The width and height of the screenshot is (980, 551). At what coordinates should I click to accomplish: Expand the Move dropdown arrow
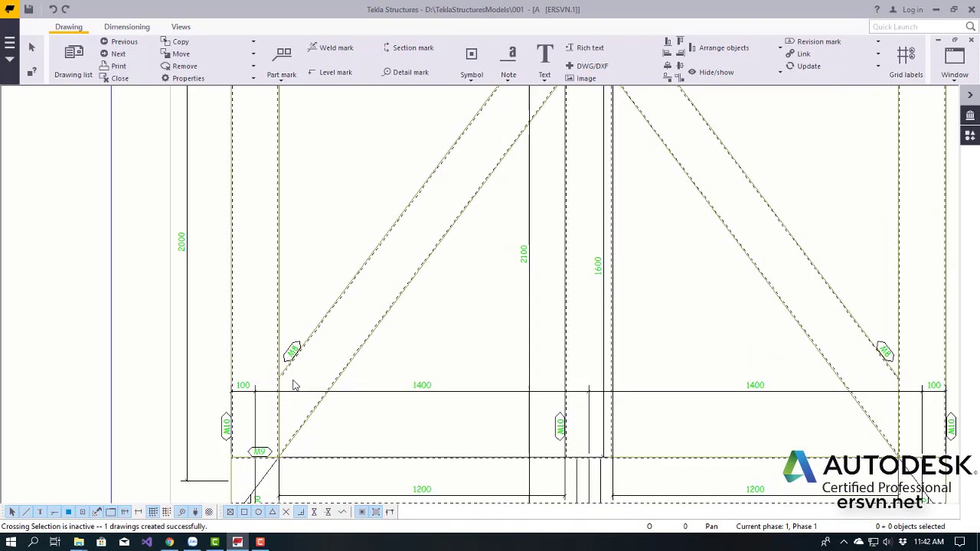pos(253,54)
